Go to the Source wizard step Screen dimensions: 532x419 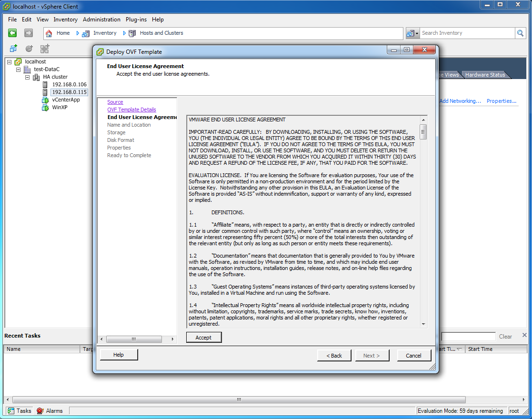[115, 102]
